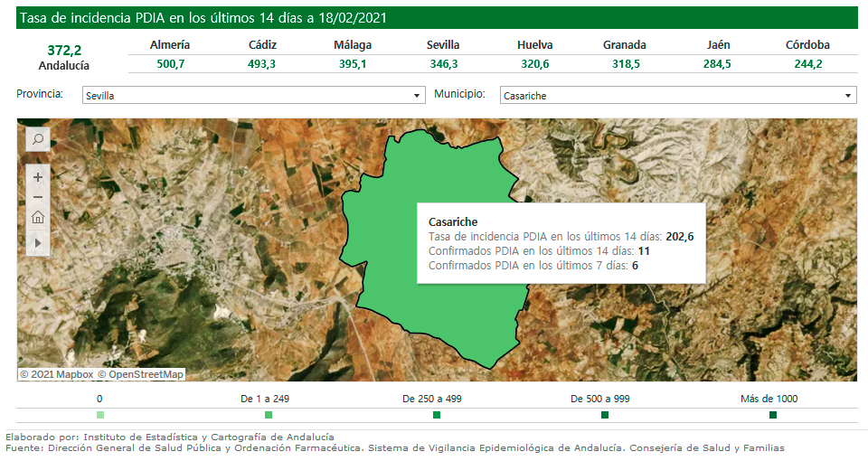868x461 pixels.
Task: Click the Almería province header
Action: pyautogui.click(x=170, y=45)
